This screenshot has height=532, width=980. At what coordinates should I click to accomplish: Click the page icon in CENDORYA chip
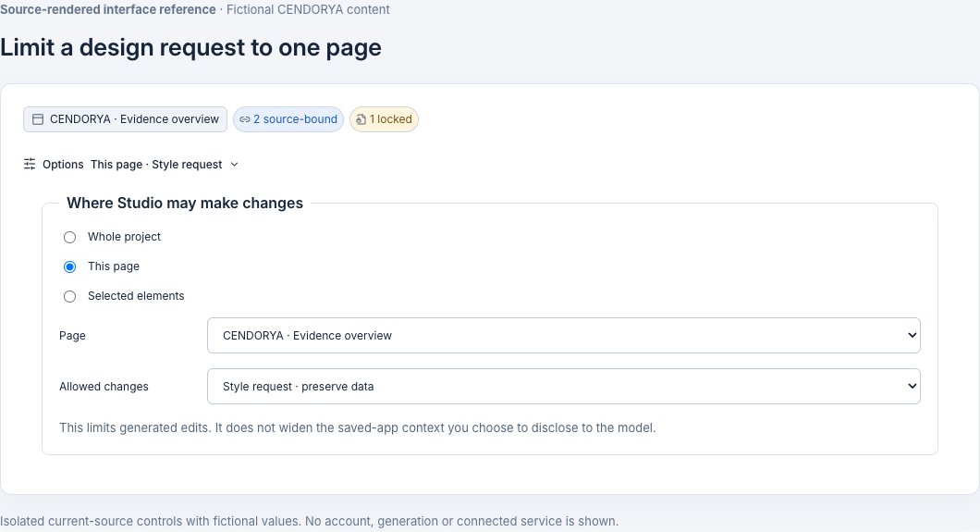(x=38, y=119)
